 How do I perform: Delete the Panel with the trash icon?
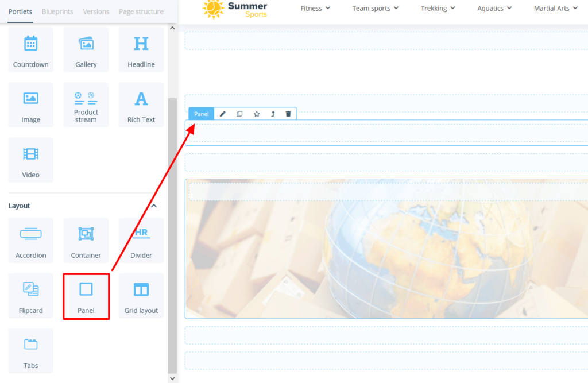288,114
